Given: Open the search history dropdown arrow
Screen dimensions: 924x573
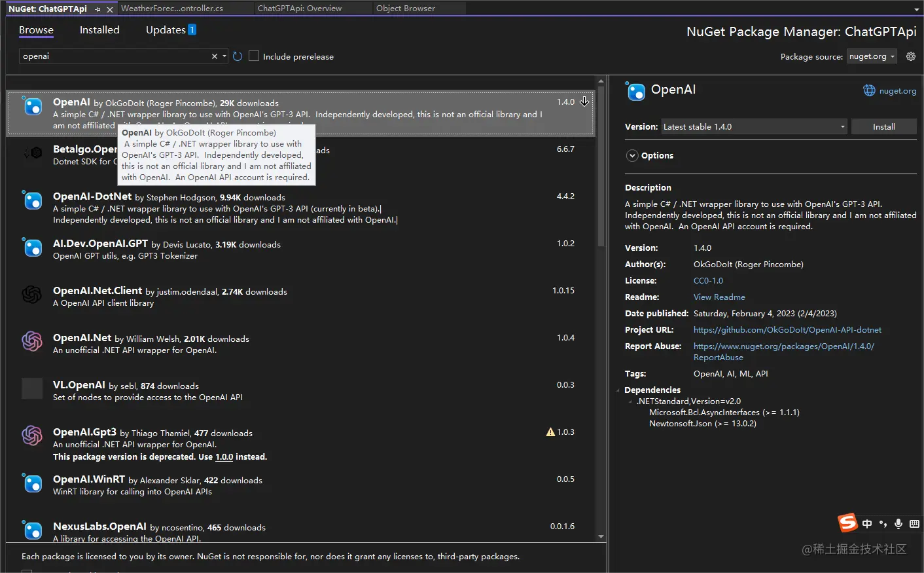Looking at the screenshot, I should point(224,56).
